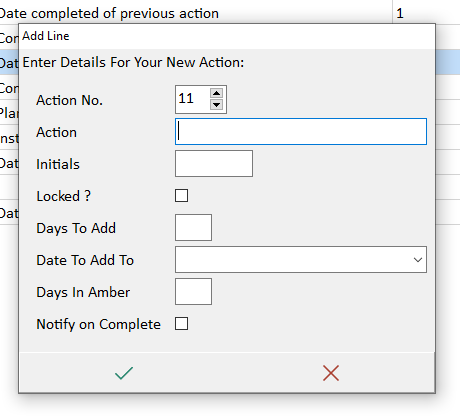Click inside the Date To Add To combo box
The height and width of the screenshot is (420, 460).
301,260
